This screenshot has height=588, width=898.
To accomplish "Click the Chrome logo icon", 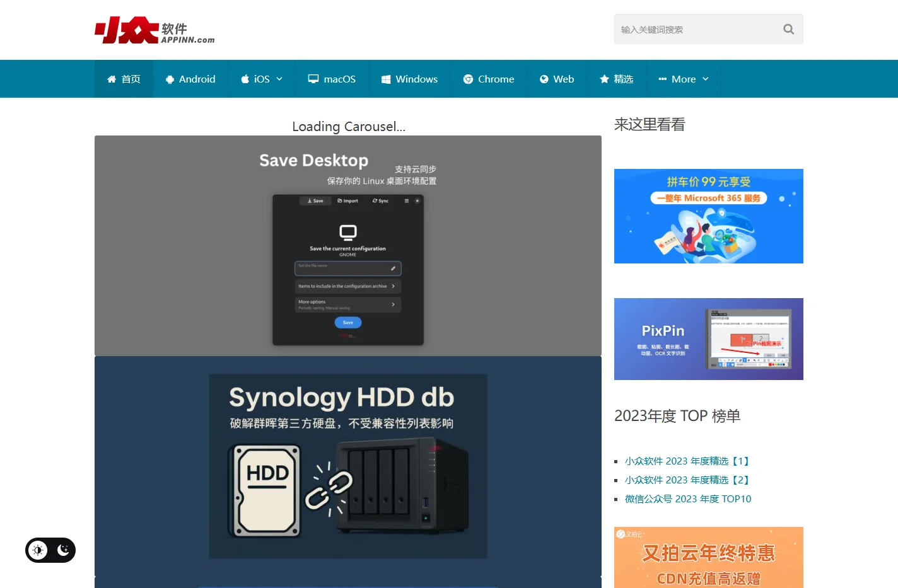I will (468, 79).
